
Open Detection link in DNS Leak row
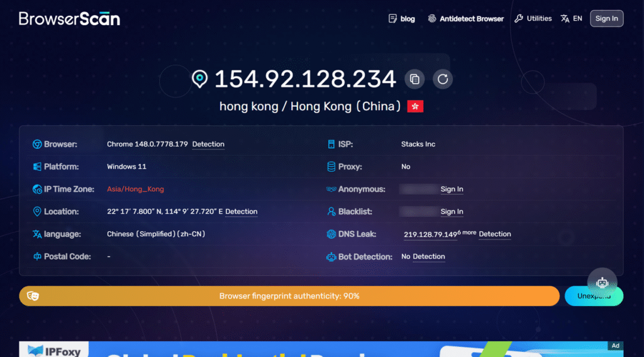(x=495, y=234)
